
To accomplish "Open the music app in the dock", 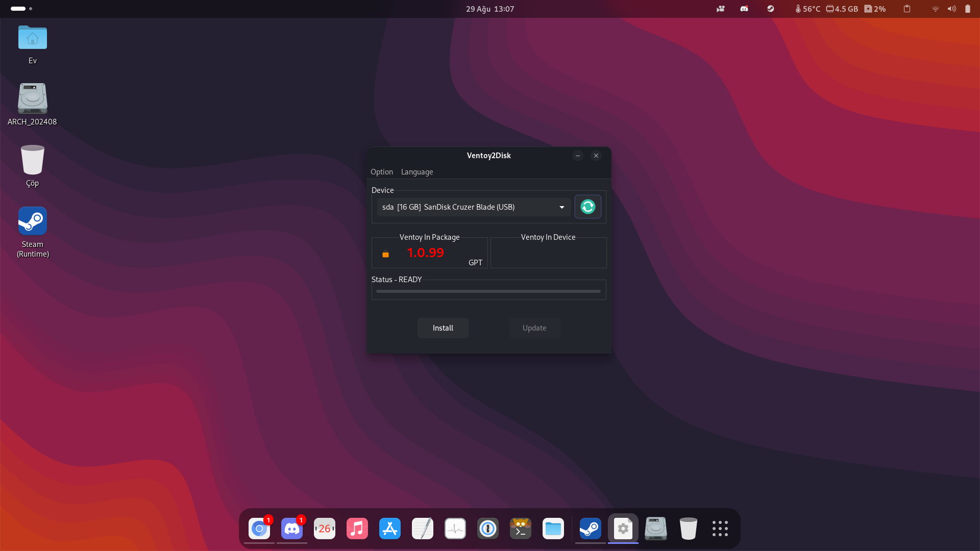I will click(357, 529).
